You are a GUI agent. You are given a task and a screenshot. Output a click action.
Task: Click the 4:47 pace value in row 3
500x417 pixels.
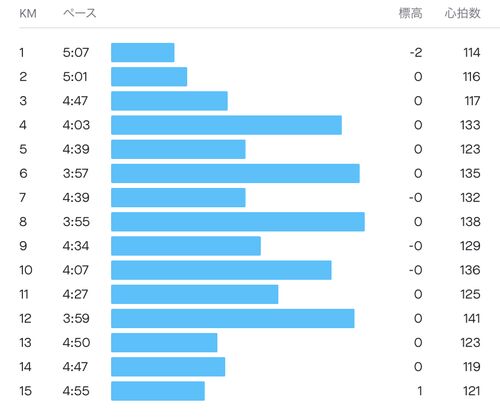(x=75, y=101)
